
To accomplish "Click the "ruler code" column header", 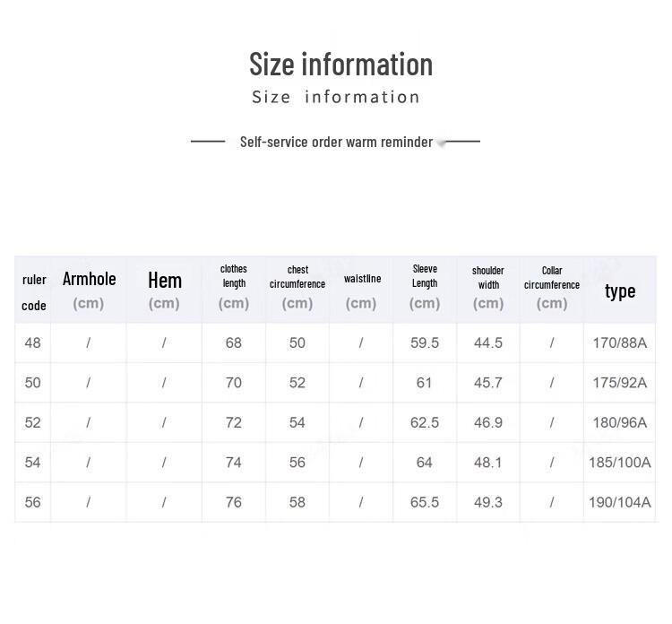I will pyautogui.click(x=34, y=292).
